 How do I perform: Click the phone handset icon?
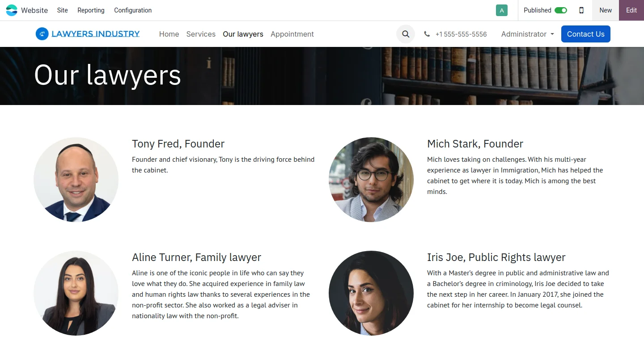pos(427,34)
